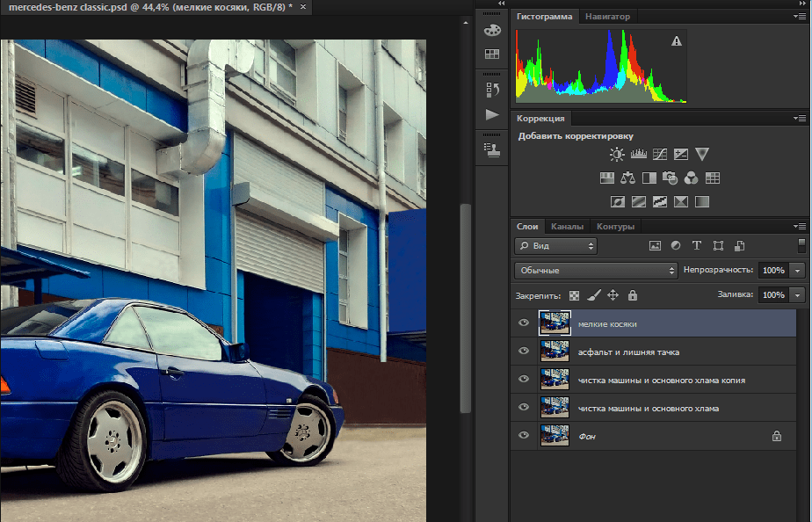
Task: Add an Exposure adjustment
Action: tap(681, 154)
